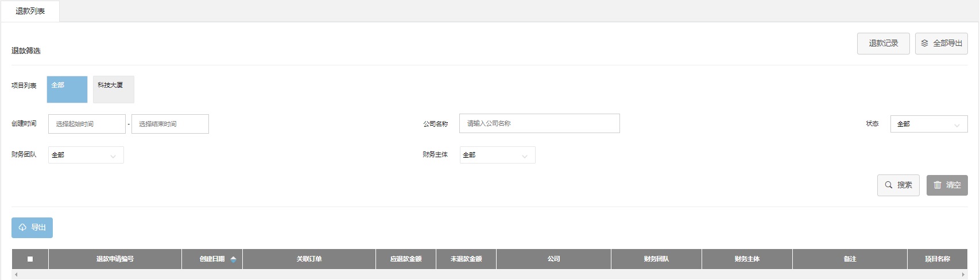Click the layers icon in 全部导出 button
Image resolution: width=980 pixels, height=280 pixels.
[924, 44]
